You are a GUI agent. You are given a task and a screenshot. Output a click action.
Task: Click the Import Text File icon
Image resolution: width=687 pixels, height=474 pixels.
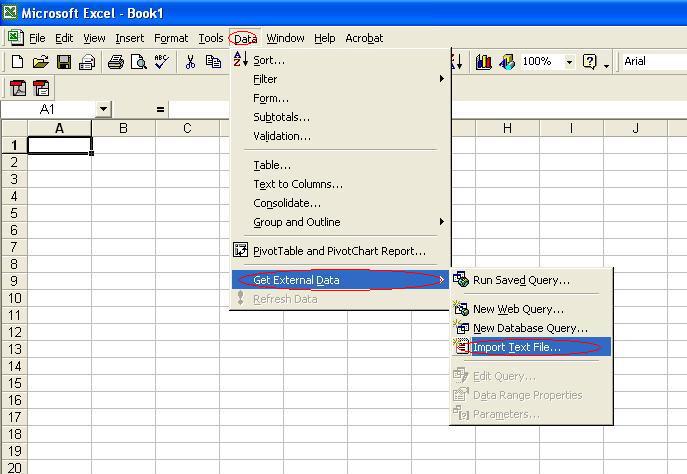(461, 347)
